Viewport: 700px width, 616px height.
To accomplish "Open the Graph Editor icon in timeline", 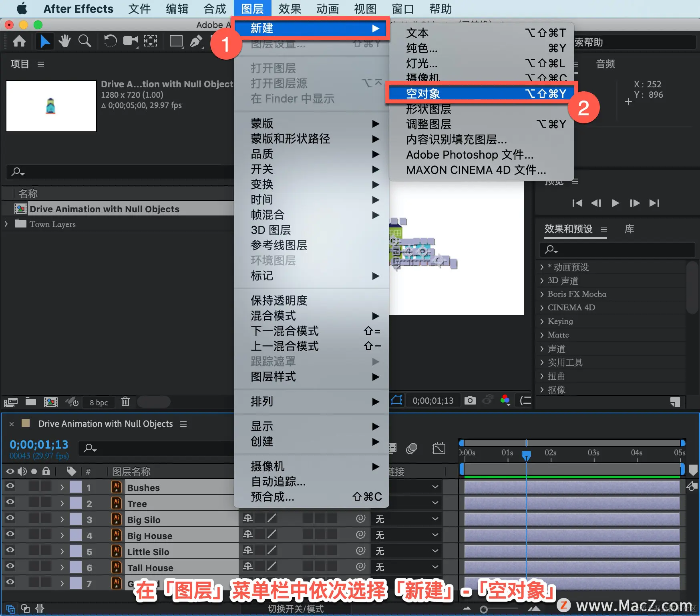I will [439, 448].
